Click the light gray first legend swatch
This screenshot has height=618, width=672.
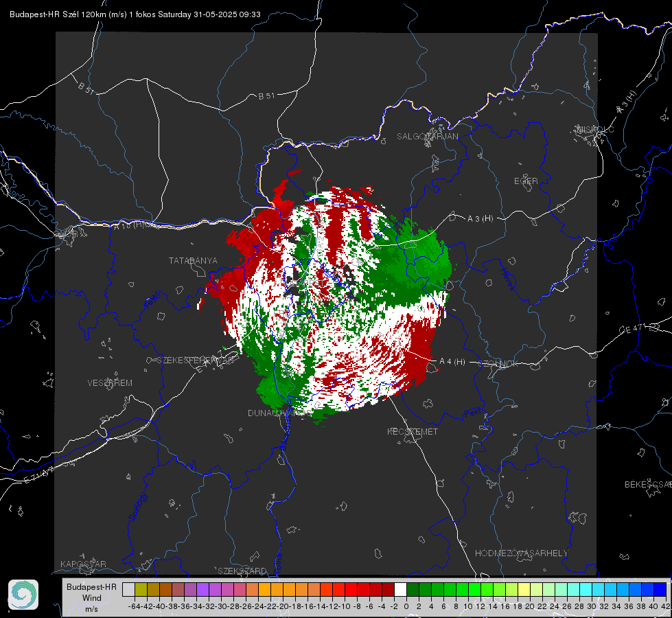coord(128,589)
